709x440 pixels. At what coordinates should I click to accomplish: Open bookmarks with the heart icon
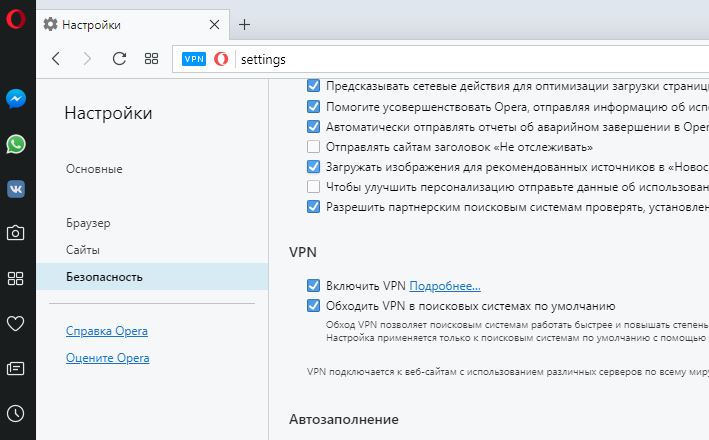[x=15, y=323]
